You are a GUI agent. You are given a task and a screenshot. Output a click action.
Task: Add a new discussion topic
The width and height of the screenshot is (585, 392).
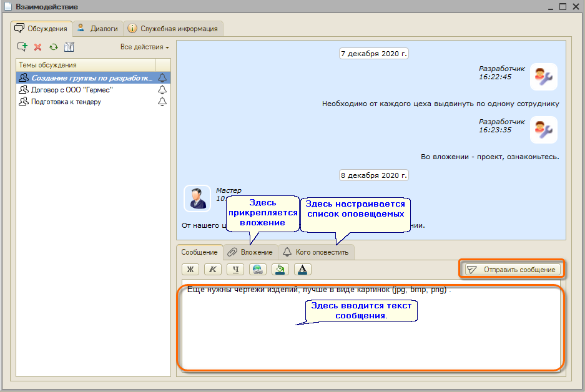tap(22, 47)
